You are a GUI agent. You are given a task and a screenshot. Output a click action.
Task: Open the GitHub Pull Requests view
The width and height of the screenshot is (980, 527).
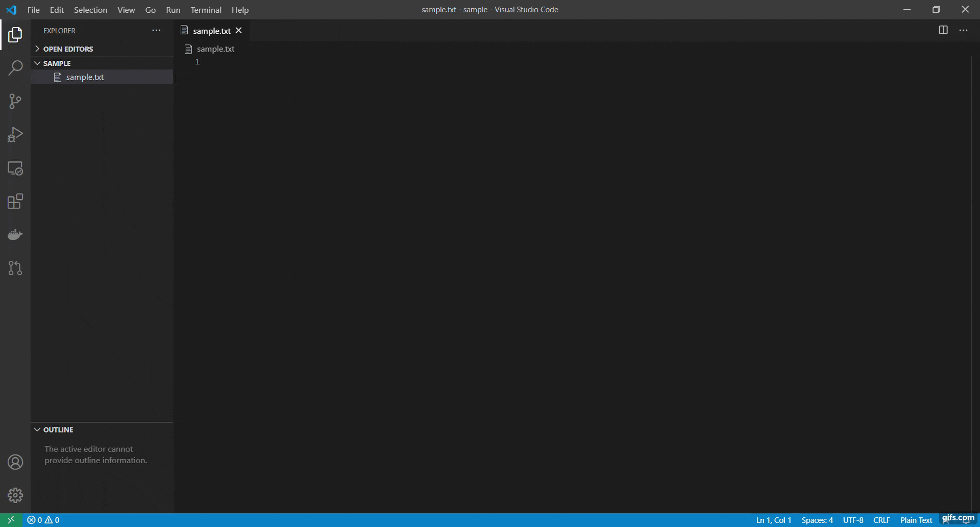click(15, 268)
